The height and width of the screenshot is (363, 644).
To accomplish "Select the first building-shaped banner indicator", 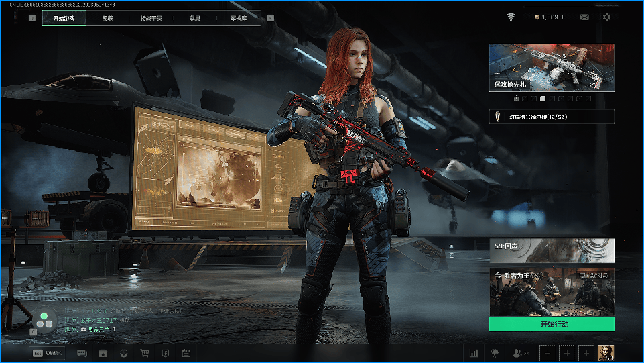I will (x=517, y=98).
